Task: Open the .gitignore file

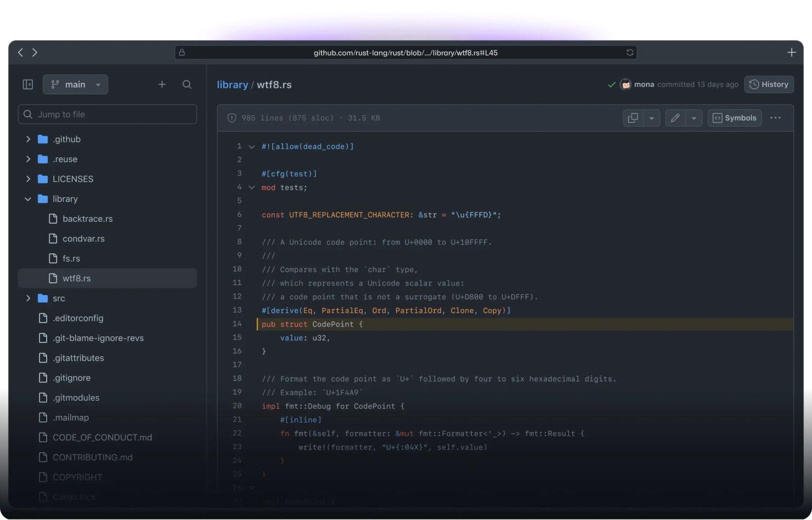Action: pos(72,377)
